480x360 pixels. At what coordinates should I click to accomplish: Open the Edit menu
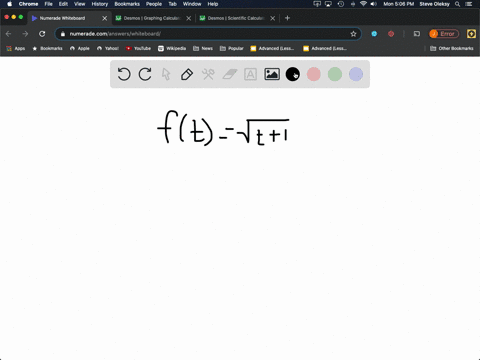pos(63,4)
